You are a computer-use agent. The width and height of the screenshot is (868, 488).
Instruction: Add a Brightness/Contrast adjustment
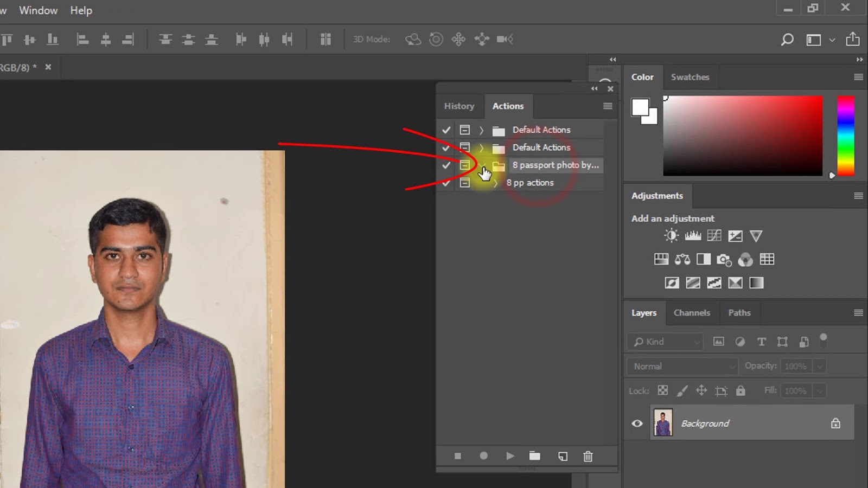[671, 235]
